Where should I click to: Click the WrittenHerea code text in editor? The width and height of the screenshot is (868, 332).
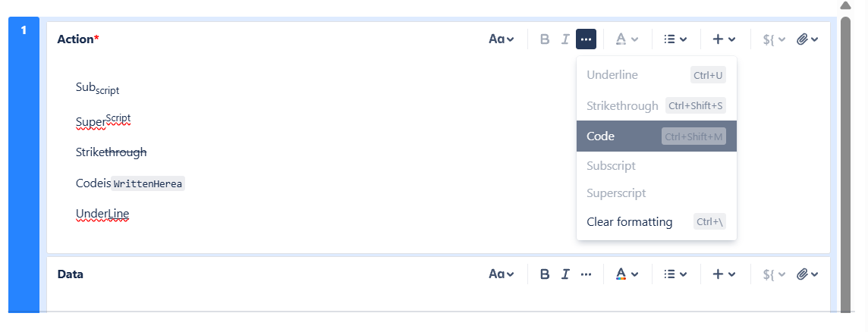point(148,184)
